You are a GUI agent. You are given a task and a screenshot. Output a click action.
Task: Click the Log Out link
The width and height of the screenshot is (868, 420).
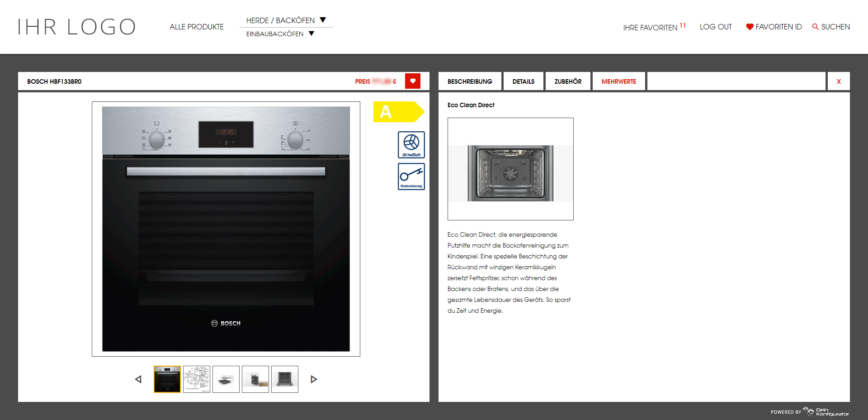tap(716, 27)
